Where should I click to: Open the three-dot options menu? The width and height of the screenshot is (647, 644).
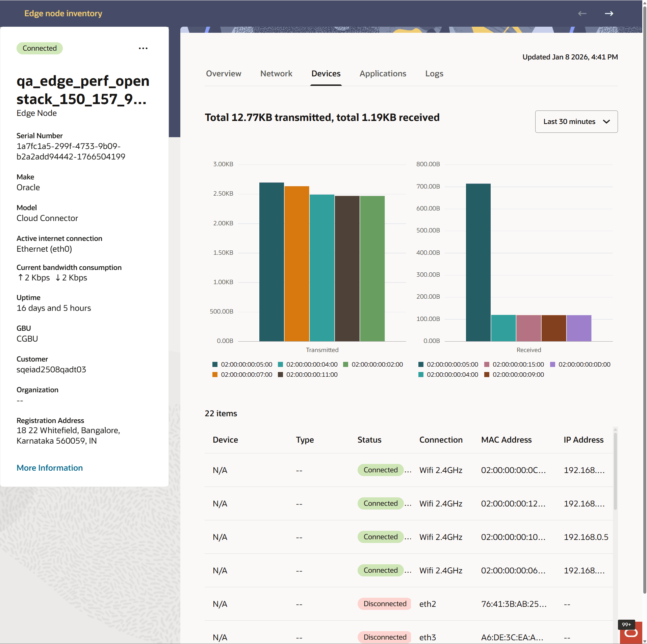pyautogui.click(x=143, y=48)
